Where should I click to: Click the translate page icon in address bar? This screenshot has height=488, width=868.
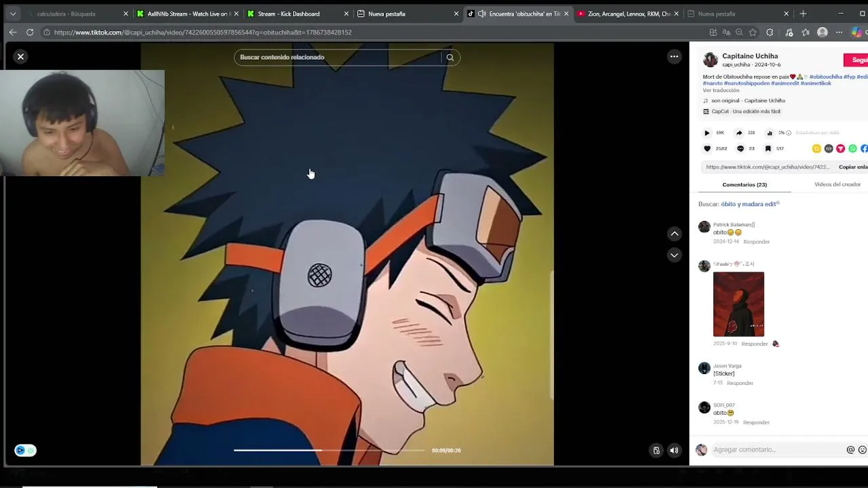pyautogui.click(x=726, y=32)
